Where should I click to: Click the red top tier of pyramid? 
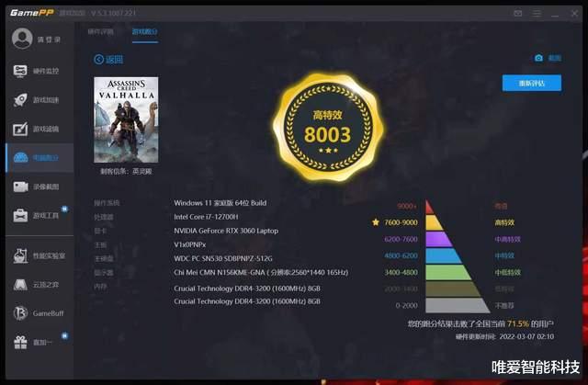(x=429, y=208)
